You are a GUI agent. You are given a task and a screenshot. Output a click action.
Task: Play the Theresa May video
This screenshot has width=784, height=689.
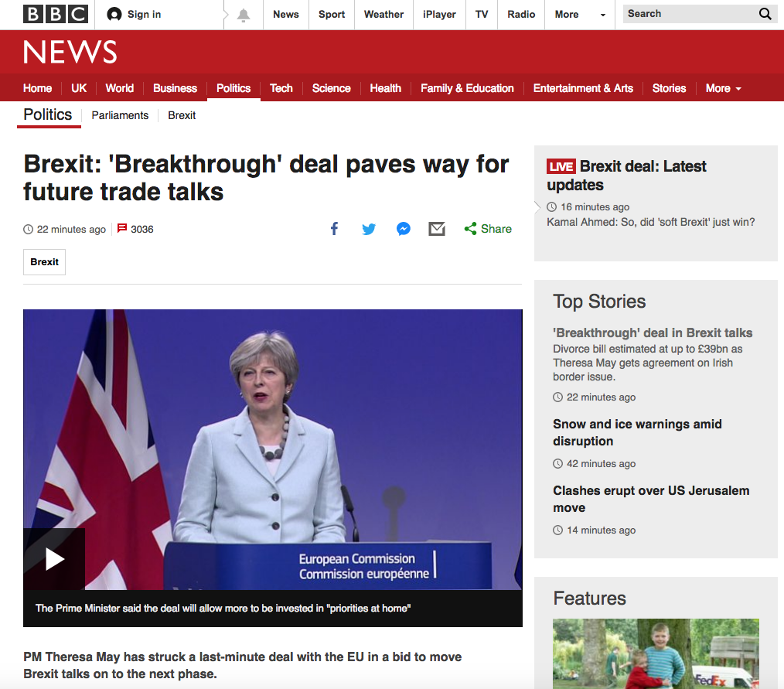tap(54, 559)
